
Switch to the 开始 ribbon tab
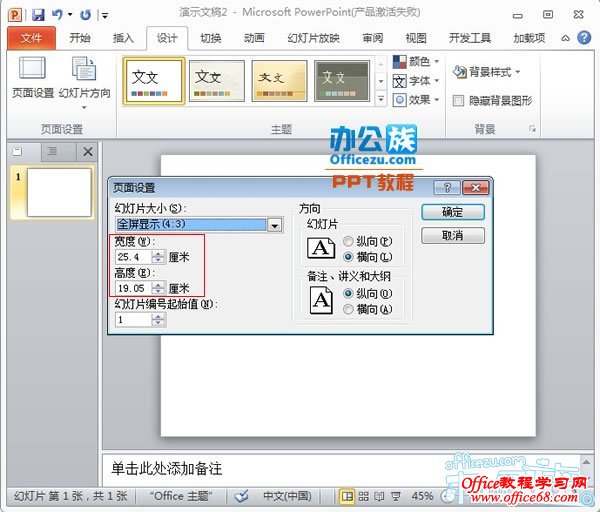coord(80,38)
